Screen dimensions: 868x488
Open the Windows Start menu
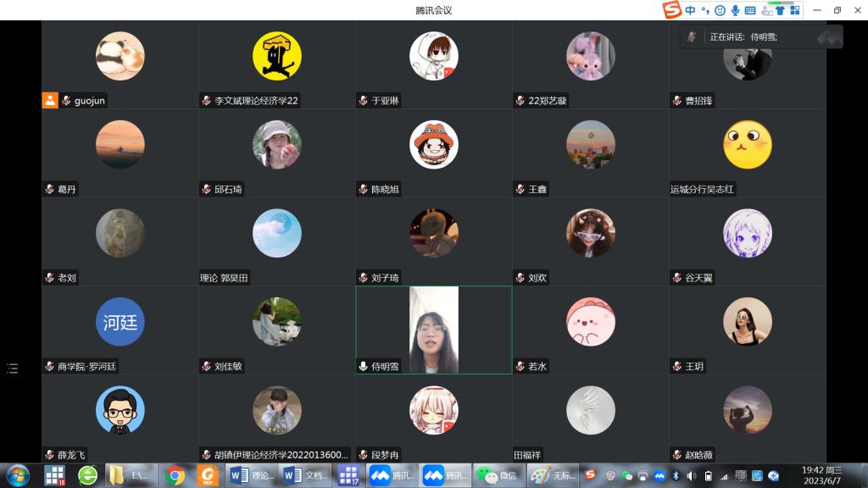17,475
